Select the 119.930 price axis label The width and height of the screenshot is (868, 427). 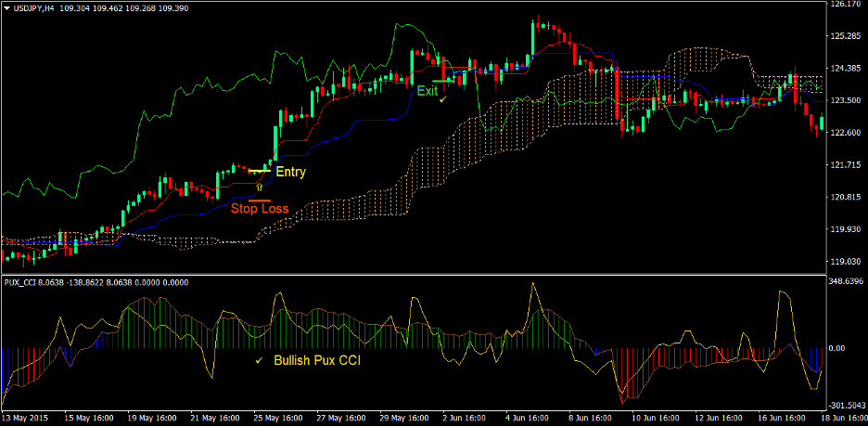(x=844, y=229)
